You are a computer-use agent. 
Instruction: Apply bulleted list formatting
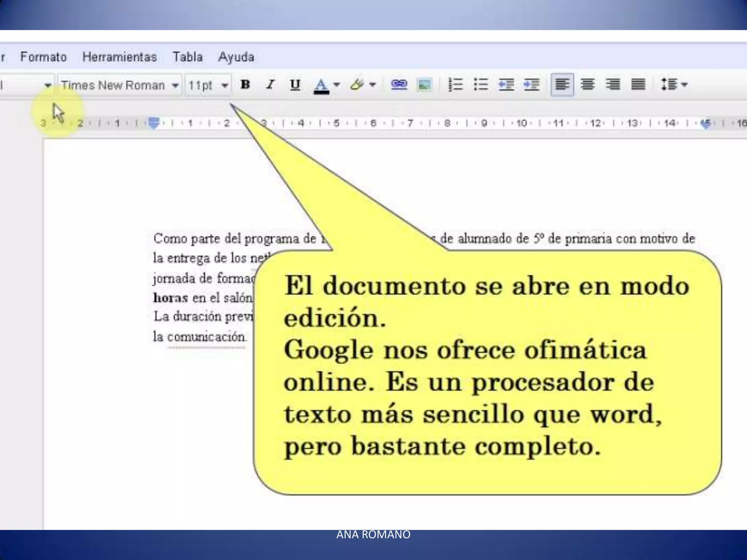click(481, 85)
